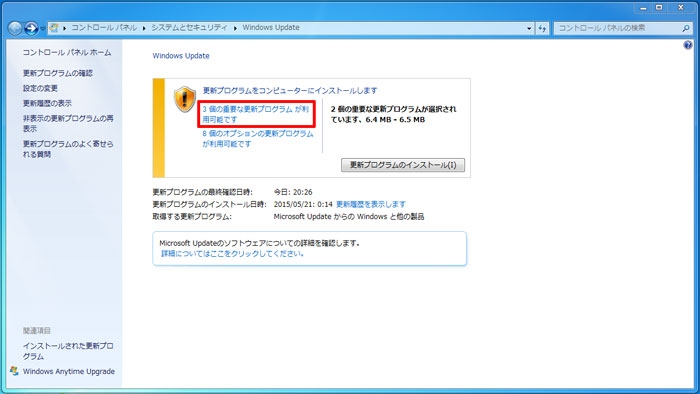
Task: Expand the chevron after コントロール パネル breadcrumb
Action: pos(144,28)
